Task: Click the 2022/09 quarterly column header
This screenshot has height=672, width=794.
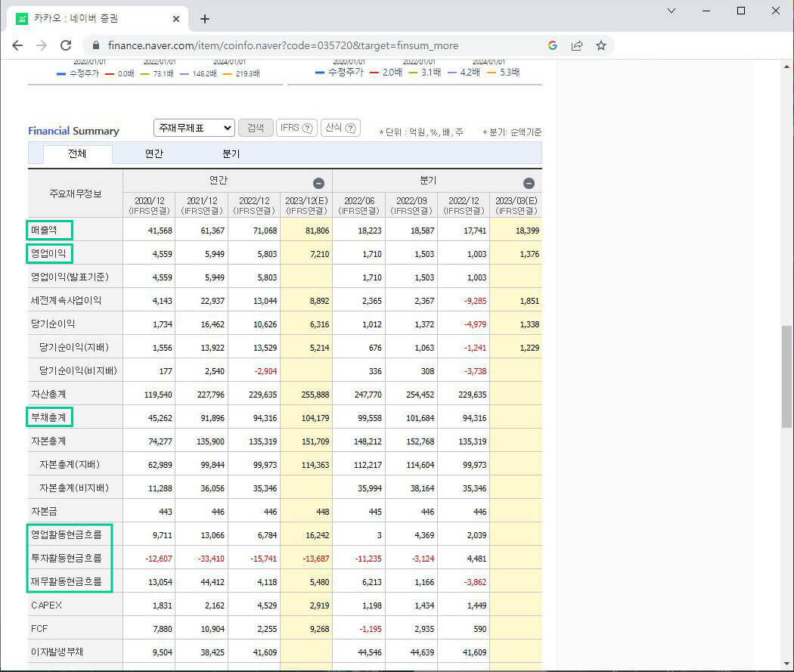Action: click(x=411, y=206)
